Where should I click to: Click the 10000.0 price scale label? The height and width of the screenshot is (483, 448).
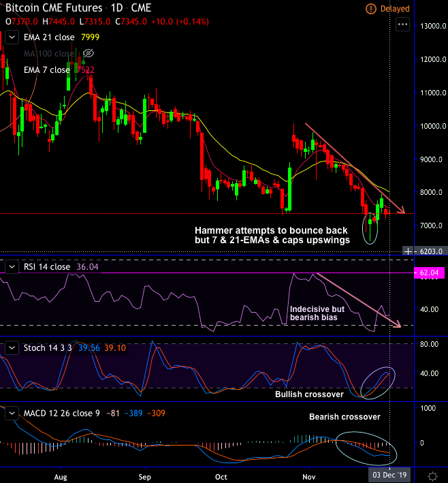click(x=433, y=126)
